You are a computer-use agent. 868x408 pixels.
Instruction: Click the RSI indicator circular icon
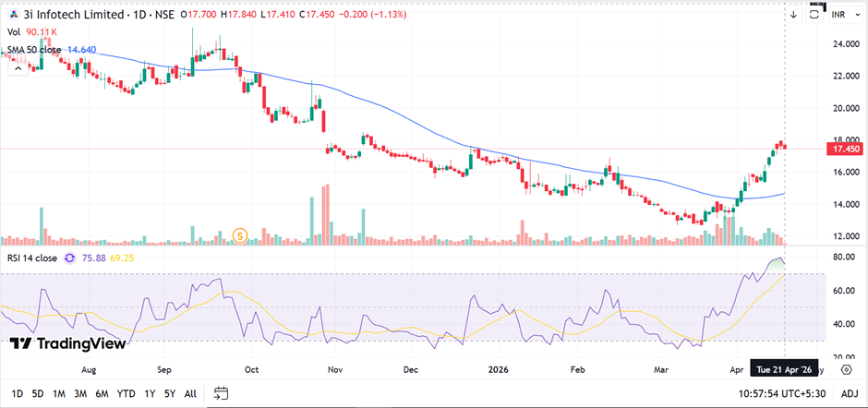point(70,258)
